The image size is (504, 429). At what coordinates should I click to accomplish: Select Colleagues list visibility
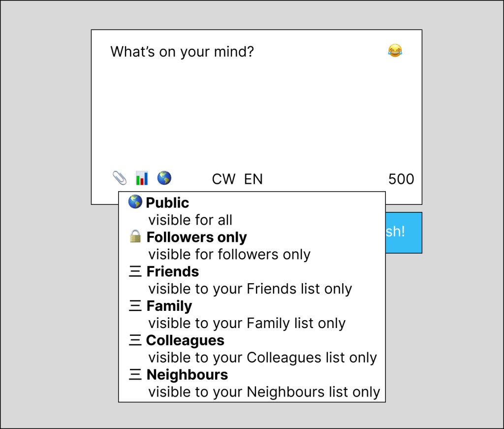click(x=185, y=341)
